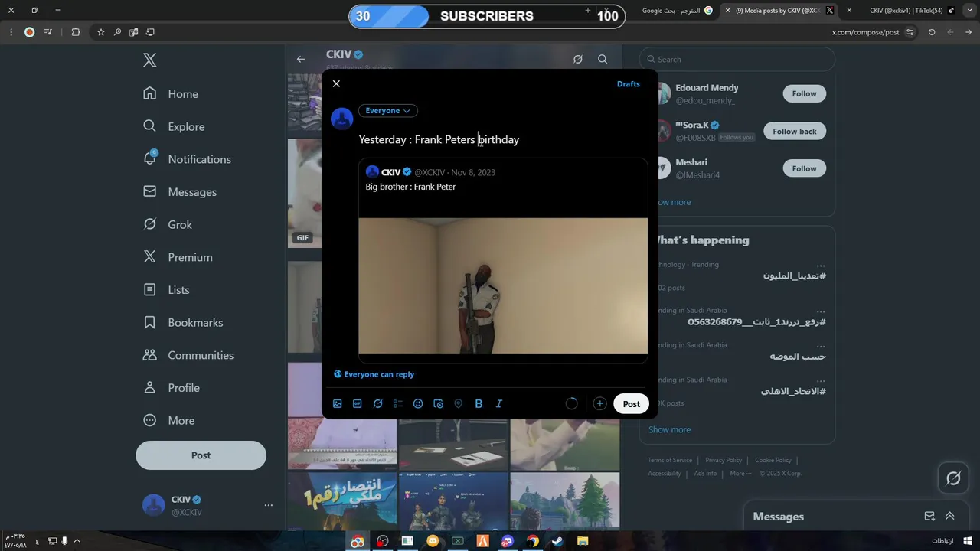Open the floating Grok button
Image resolution: width=980 pixels, height=551 pixels.
953,478
